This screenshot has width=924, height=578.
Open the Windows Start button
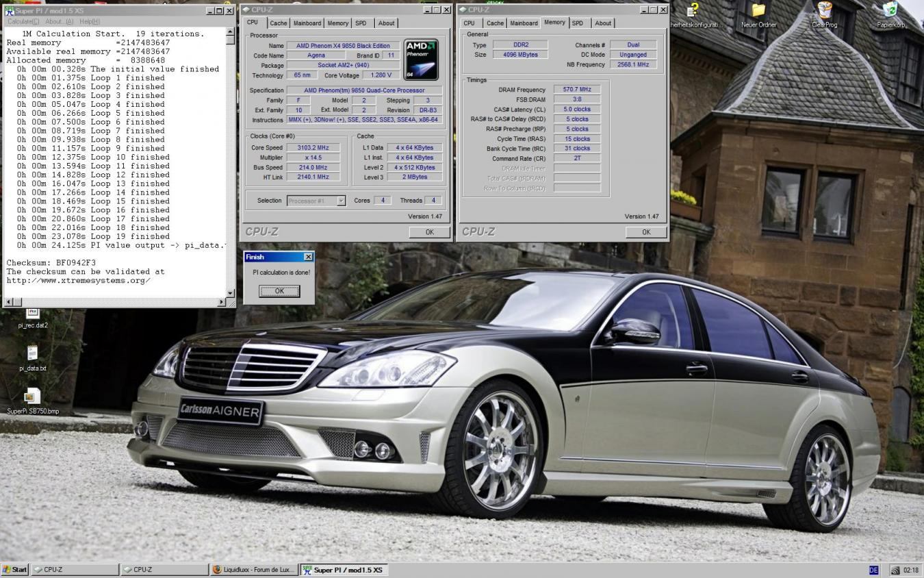[14, 570]
